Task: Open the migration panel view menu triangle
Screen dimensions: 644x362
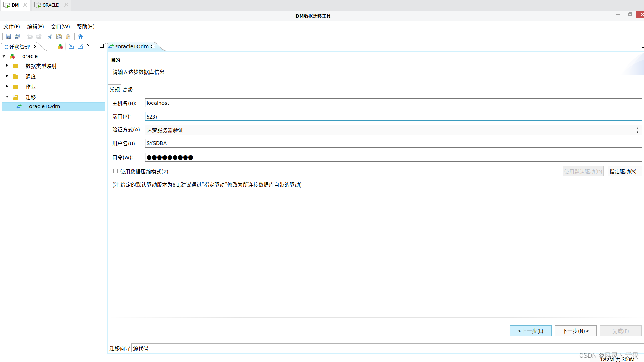Action: pyautogui.click(x=89, y=45)
